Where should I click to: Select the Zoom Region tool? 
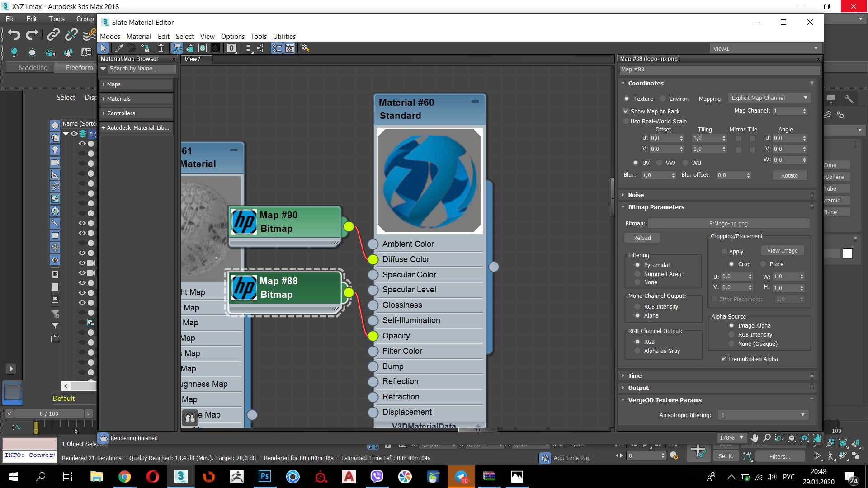click(779, 437)
